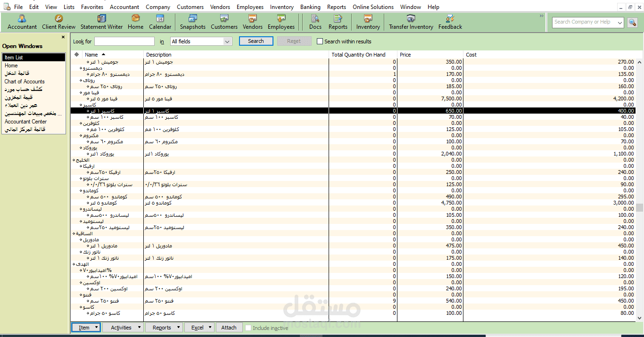Image resolution: width=644 pixels, height=337 pixels.
Task: Select the فينا مور ٥ لتر item row
Action: (353, 99)
